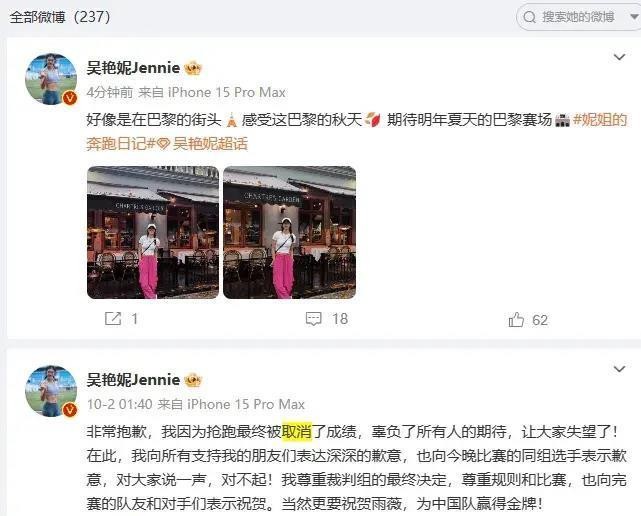The width and height of the screenshot is (641, 516).
Task: Click the crown badge beside second username
Action: (193, 380)
